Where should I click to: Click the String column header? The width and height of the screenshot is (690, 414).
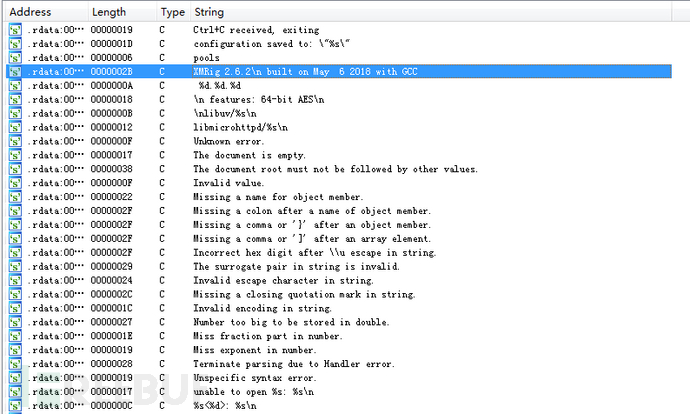pyautogui.click(x=208, y=12)
